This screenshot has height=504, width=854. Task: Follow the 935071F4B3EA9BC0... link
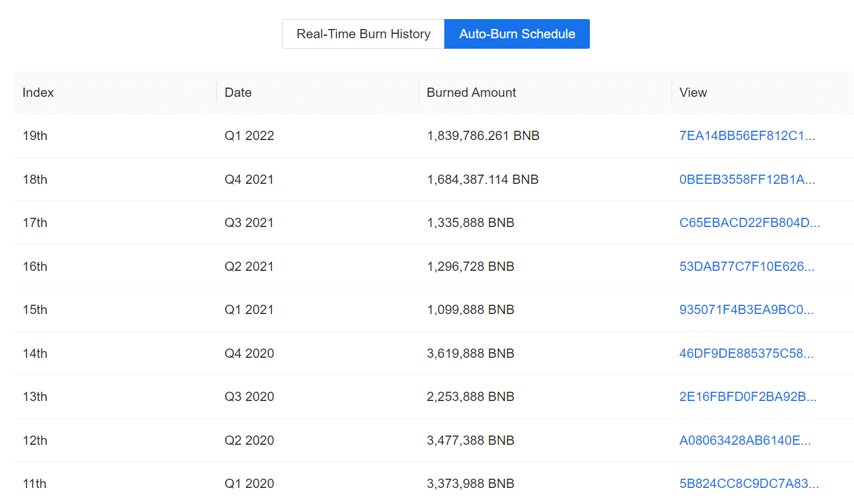[747, 310]
